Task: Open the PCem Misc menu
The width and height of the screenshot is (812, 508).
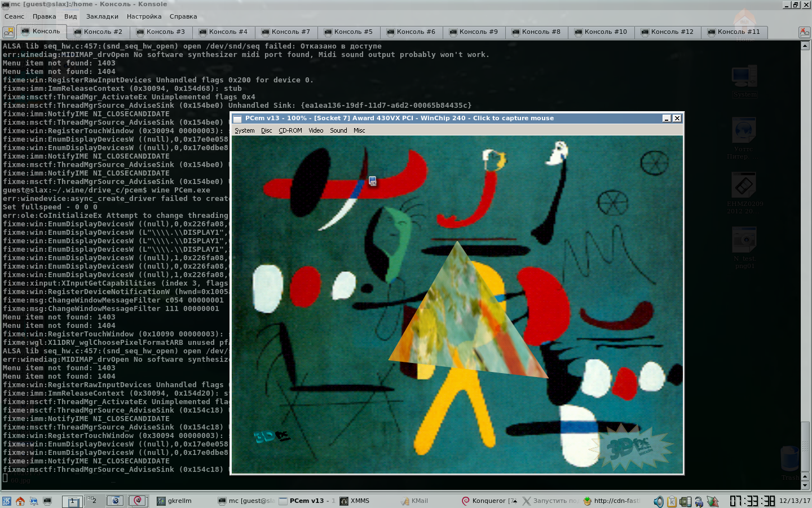Action: (359, 130)
